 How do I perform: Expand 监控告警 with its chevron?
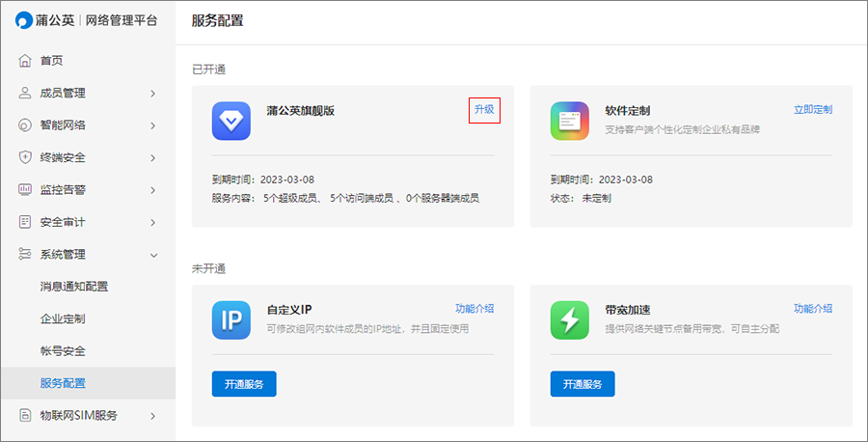coord(153,190)
